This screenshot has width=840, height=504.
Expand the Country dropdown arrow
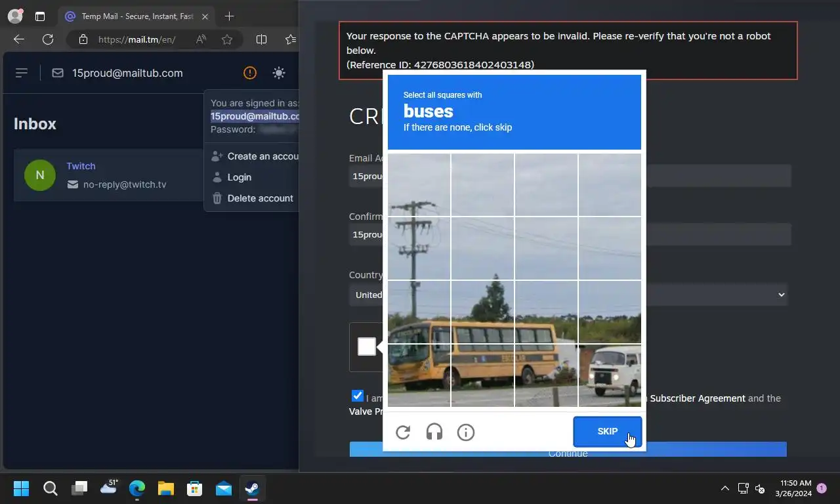pos(781,295)
